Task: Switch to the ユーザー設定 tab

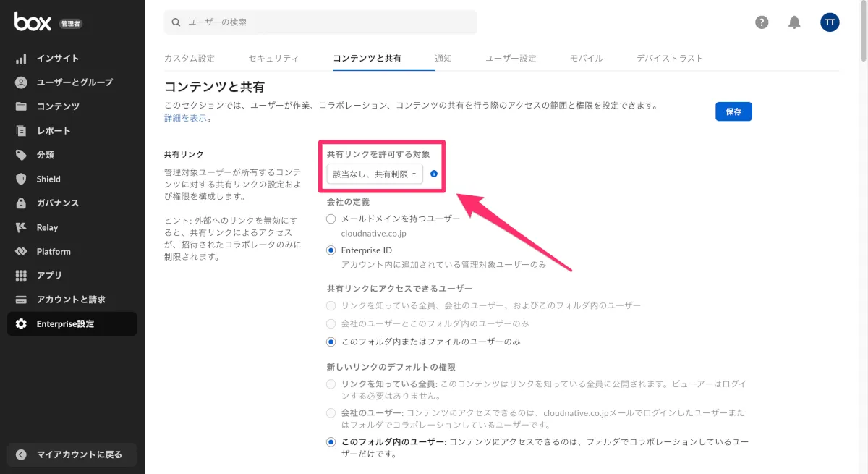Action: pyautogui.click(x=511, y=58)
